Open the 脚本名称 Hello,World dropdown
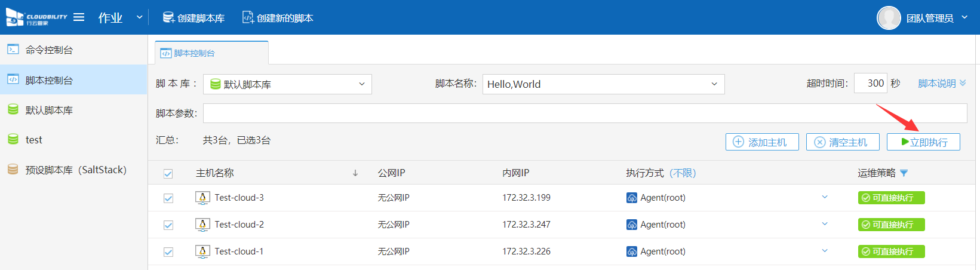Screen dimensions: 980x270 tap(603, 84)
